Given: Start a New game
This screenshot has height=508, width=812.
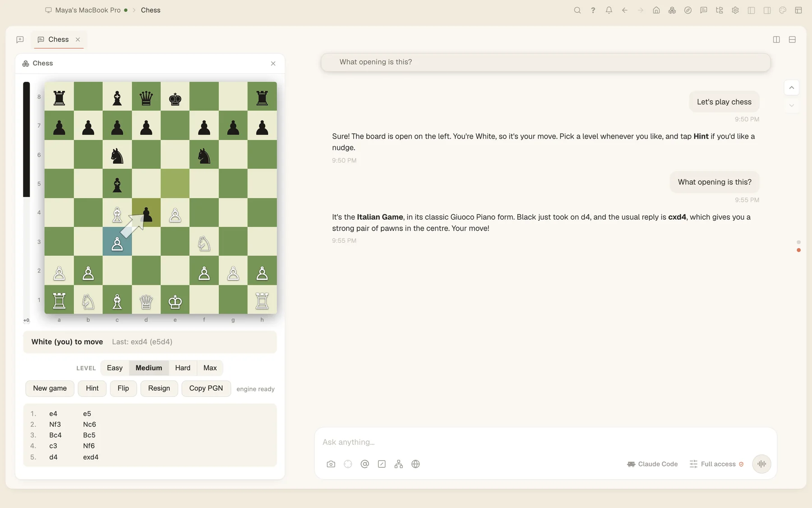Looking at the screenshot, I should pyautogui.click(x=50, y=388).
